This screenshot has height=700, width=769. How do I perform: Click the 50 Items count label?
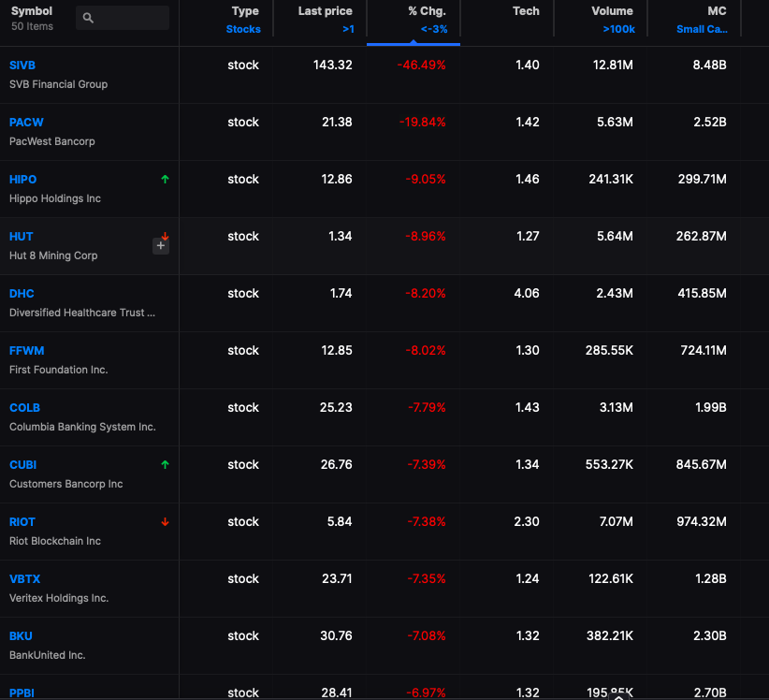[x=32, y=26]
